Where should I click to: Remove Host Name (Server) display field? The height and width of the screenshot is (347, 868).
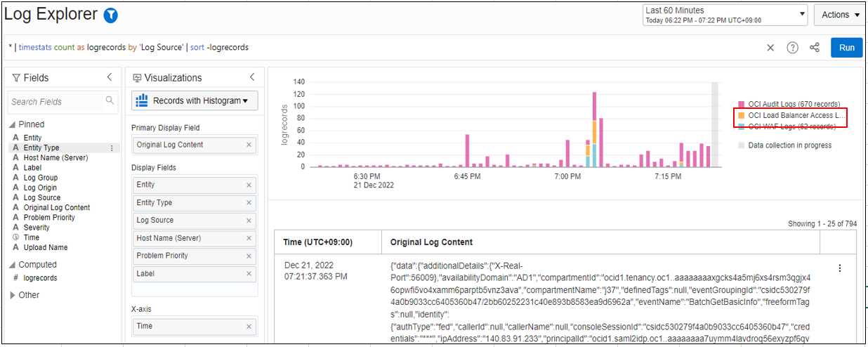(249, 239)
